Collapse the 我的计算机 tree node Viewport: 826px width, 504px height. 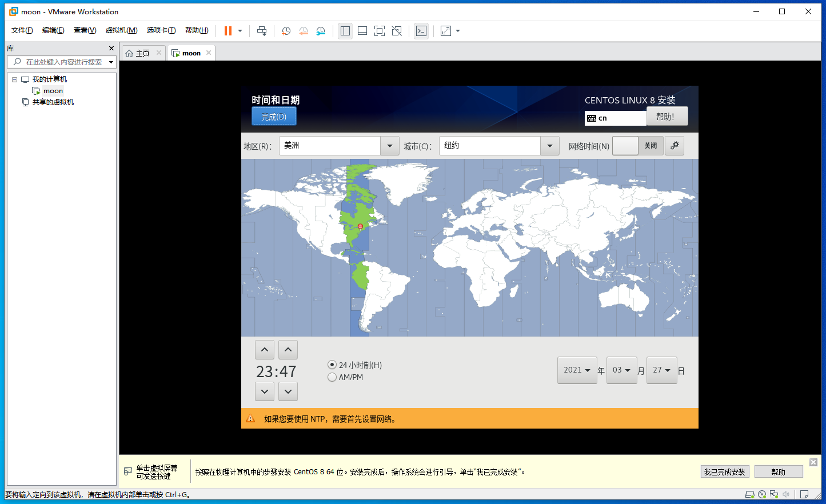click(14, 79)
